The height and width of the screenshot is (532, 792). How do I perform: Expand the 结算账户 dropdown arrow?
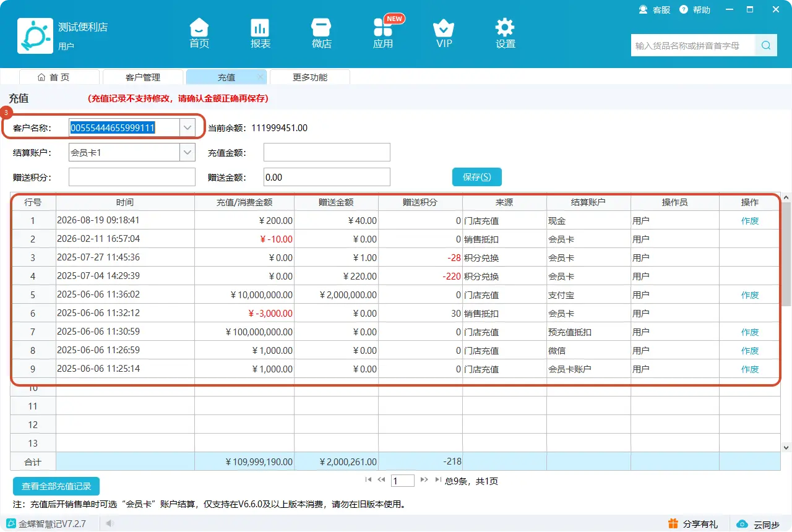coord(187,152)
